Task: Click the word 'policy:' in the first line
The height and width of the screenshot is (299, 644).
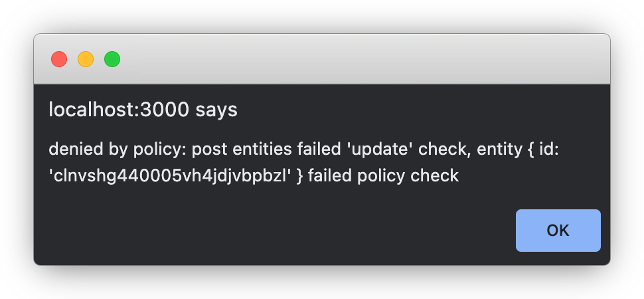Action: pos(160,149)
